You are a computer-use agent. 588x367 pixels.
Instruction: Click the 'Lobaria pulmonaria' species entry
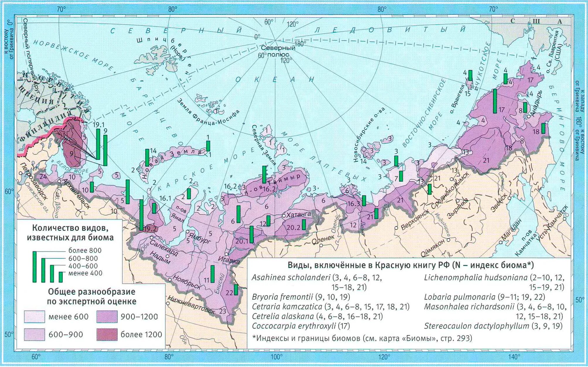(485, 297)
